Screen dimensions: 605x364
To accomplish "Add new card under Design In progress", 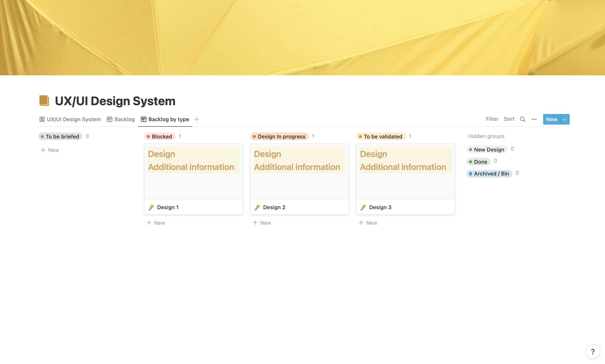I will click(x=262, y=223).
